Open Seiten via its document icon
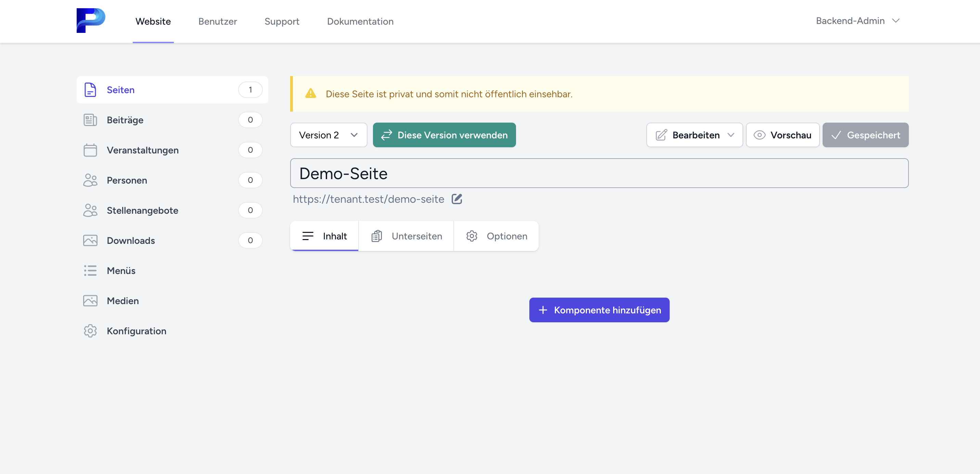Screen dimensions: 980x474 coord(90,90)
